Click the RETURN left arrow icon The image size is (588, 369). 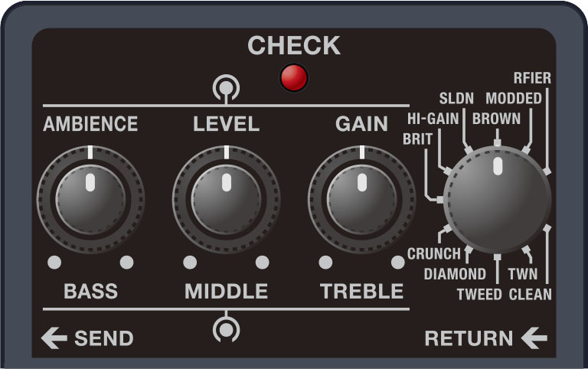pyautogui.click(x=534, y=338)
